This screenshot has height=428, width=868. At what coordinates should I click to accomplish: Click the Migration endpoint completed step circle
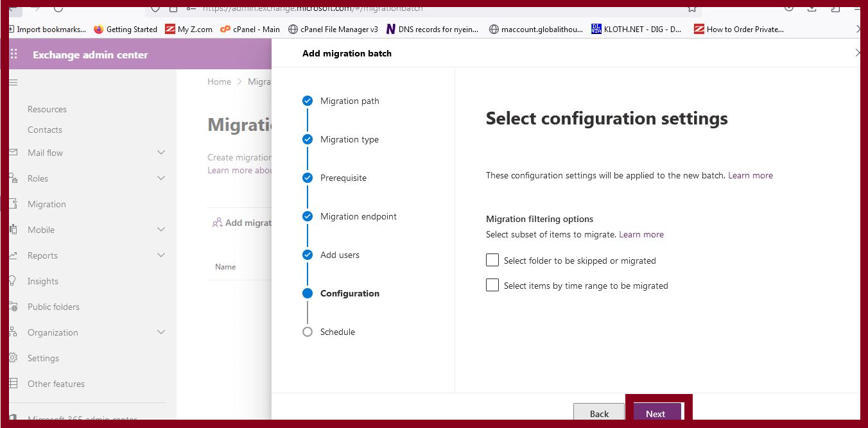click(308, 216)
